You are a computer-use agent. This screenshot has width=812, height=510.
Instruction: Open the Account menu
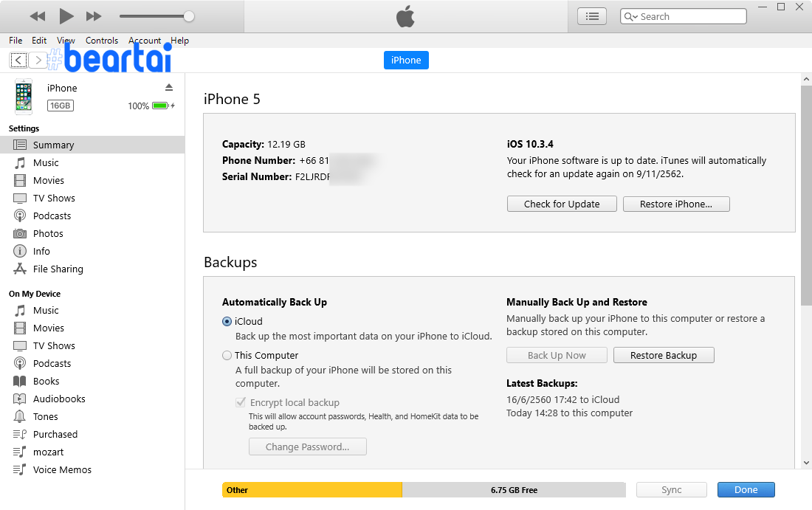(x=145, y=41)
